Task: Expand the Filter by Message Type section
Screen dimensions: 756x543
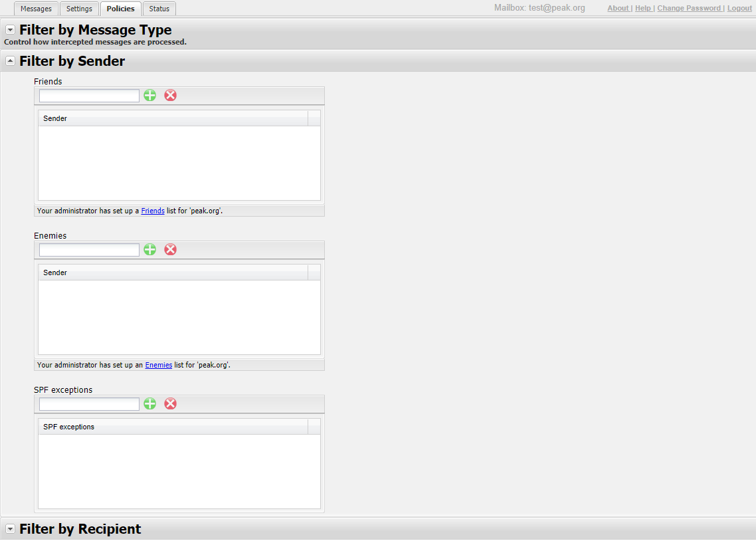Action: pos(10,30)
